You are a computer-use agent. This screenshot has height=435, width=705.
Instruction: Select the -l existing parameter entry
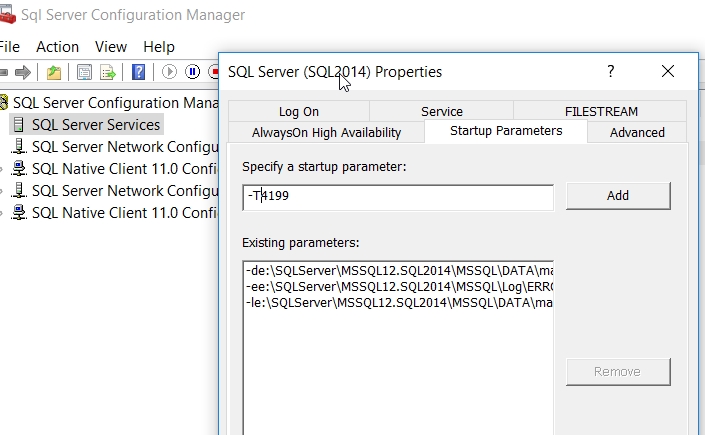398,301
